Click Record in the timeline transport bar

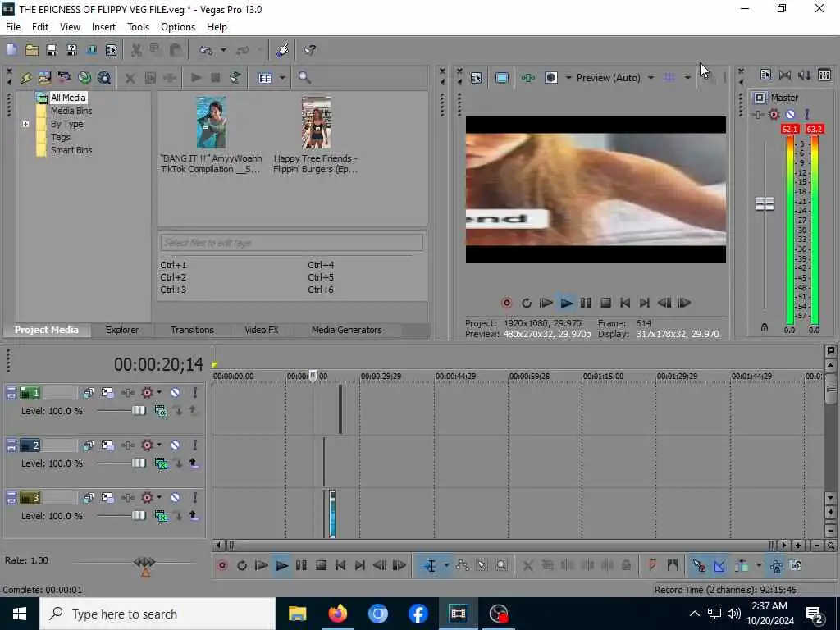[x=222, y=565]
